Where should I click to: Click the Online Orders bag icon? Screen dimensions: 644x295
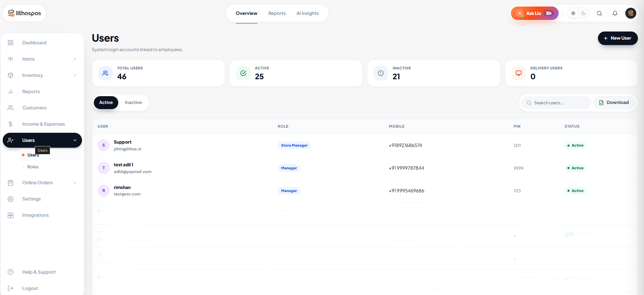point(11,183)
